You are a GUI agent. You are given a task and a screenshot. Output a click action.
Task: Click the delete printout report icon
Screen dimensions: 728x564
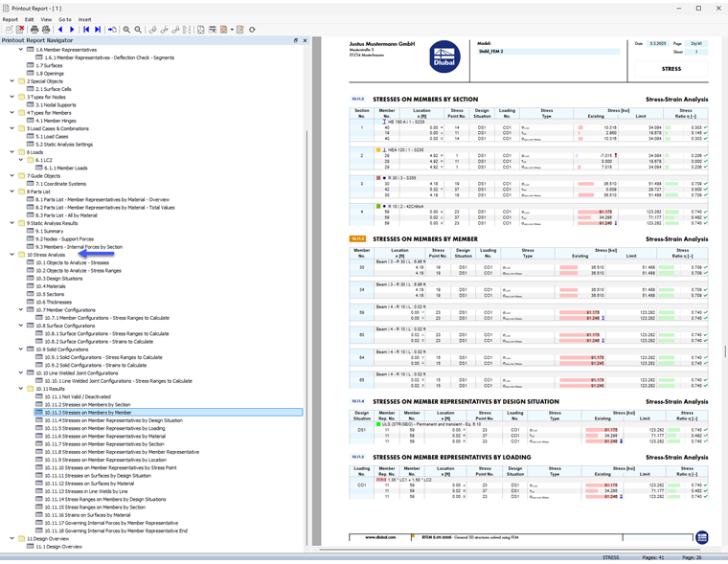click(x=20, y=30)
